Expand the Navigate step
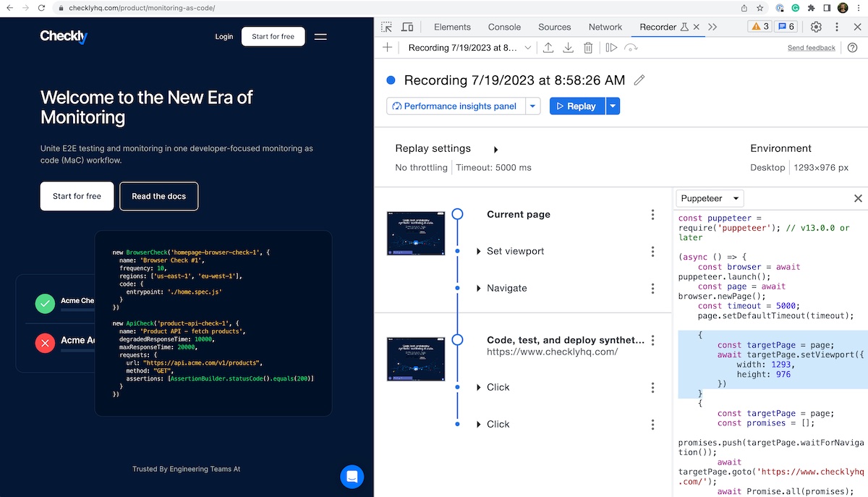 point(479,289)
